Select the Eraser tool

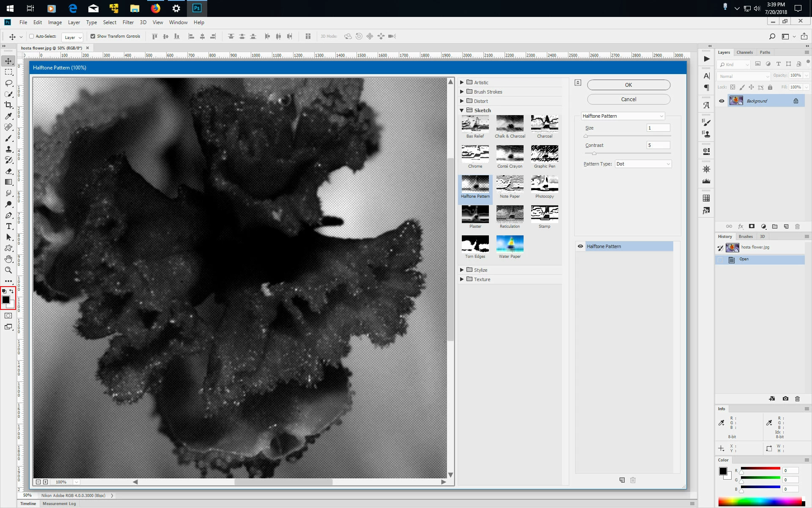(8, 171)
